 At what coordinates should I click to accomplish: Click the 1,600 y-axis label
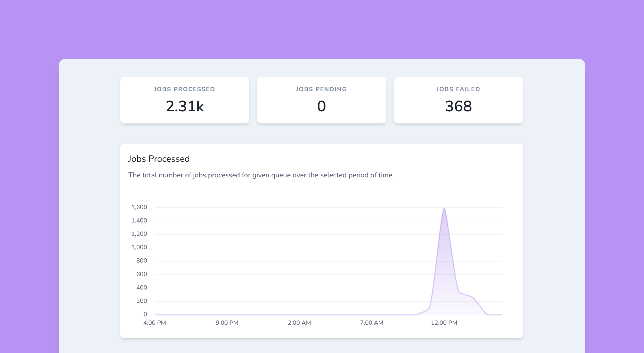139,207
